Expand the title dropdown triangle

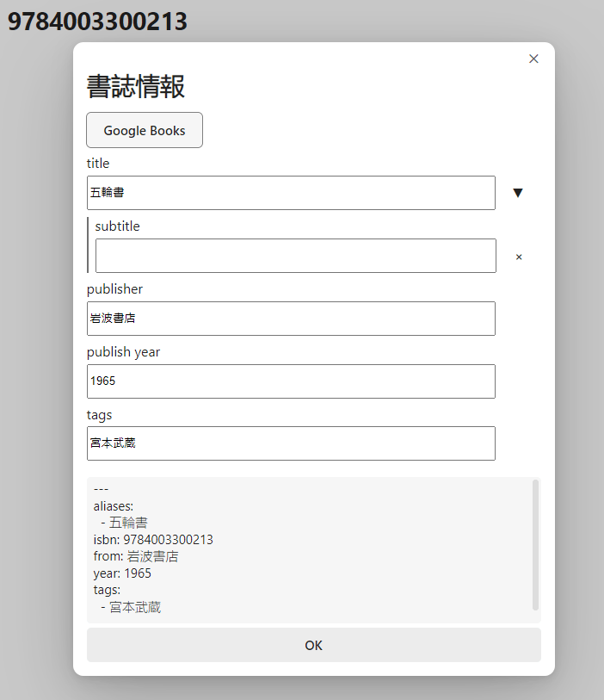517,193
